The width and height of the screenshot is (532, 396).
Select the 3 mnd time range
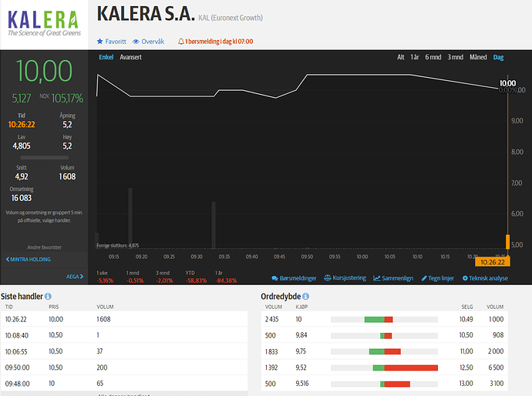point(456,57)
